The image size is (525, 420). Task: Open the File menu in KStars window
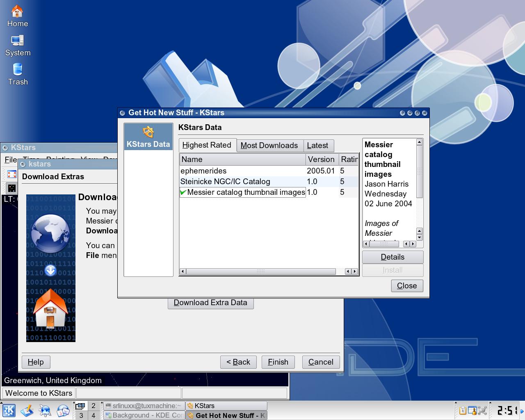(11, 160)
